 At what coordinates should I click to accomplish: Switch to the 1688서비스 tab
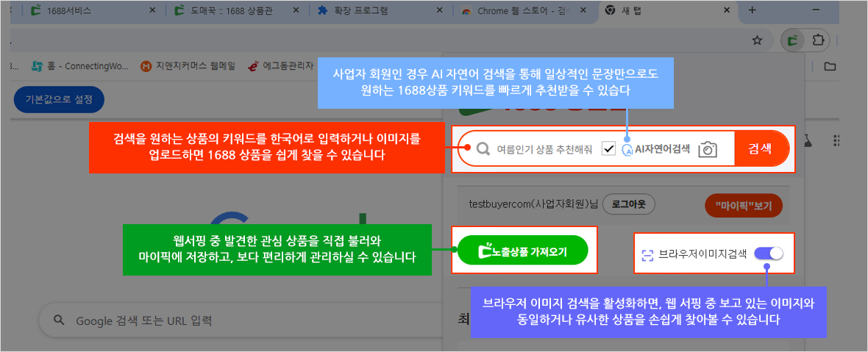point(69,10)
